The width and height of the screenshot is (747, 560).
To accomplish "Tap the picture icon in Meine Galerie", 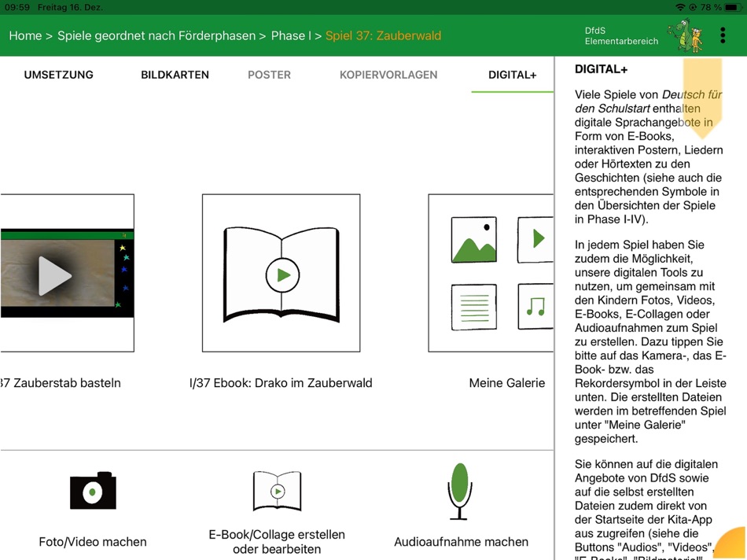I will [474, 240].
